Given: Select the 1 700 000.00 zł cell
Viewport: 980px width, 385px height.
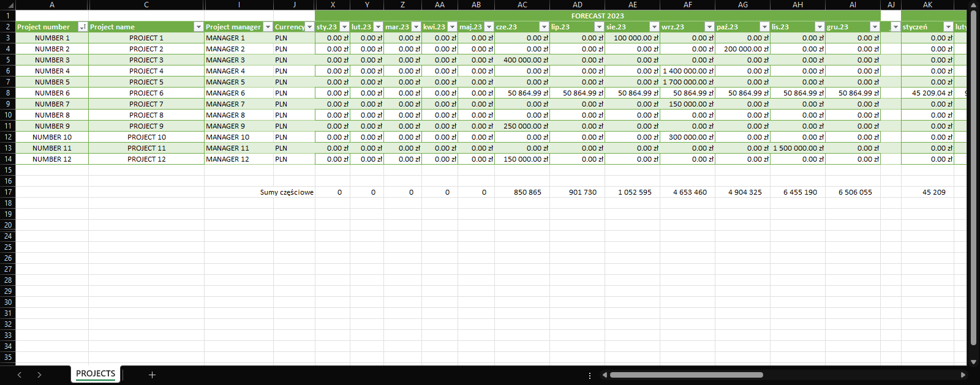Looking at the screenshot, I should (687, 82).
